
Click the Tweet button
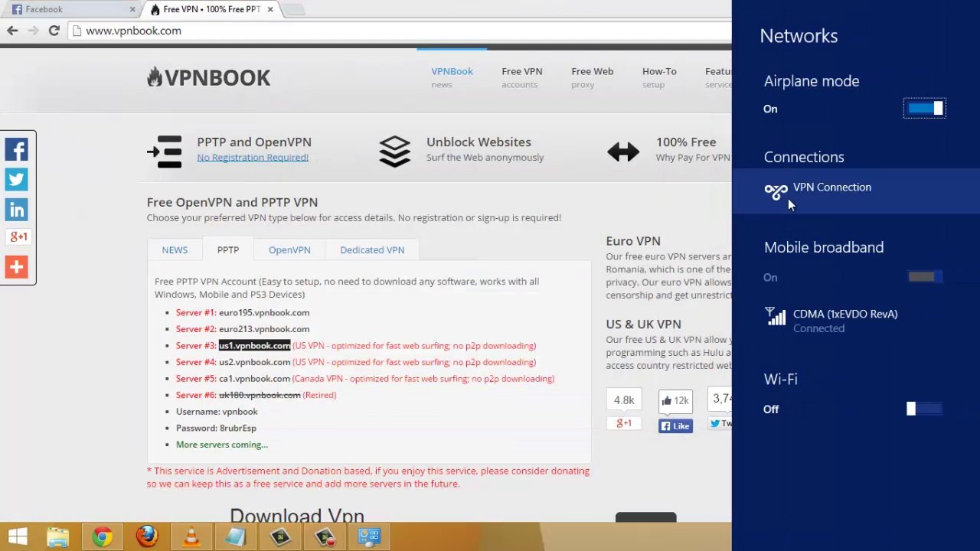point(720,423)
